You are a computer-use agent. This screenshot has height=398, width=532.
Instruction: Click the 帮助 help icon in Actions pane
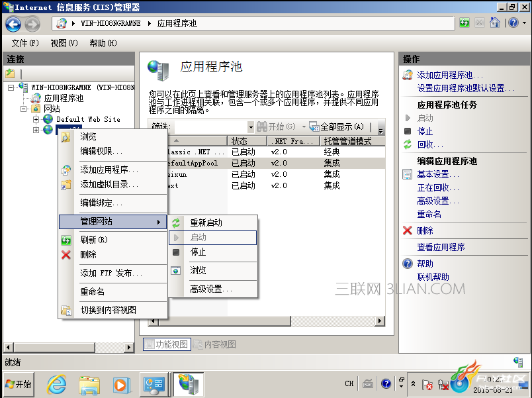[x=408, y=264]
